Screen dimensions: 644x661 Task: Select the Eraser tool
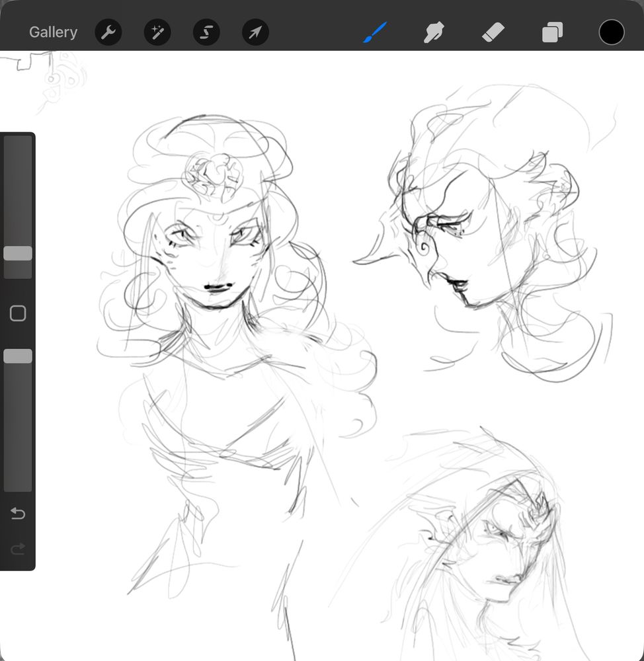(x=493, y=32)
